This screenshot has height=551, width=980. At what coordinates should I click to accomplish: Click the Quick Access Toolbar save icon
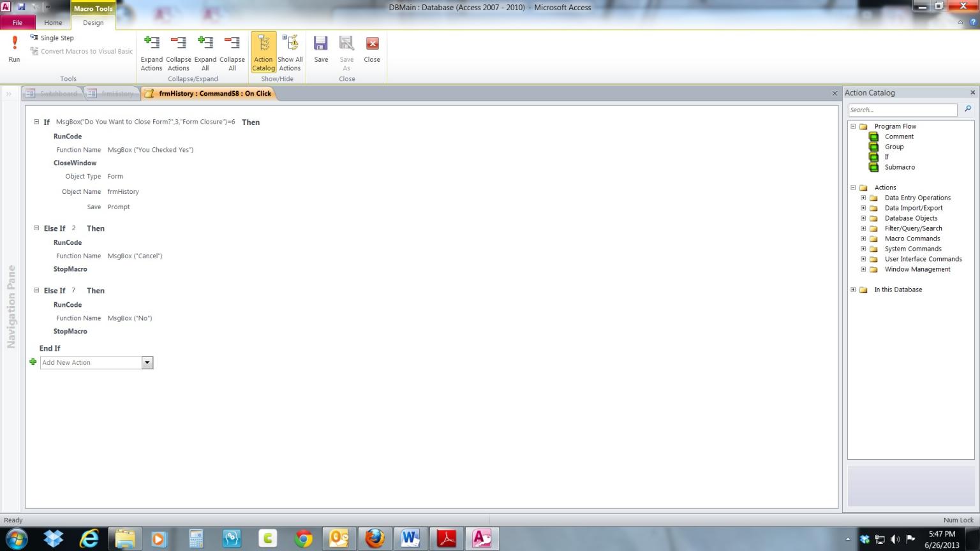click(21, 7)
